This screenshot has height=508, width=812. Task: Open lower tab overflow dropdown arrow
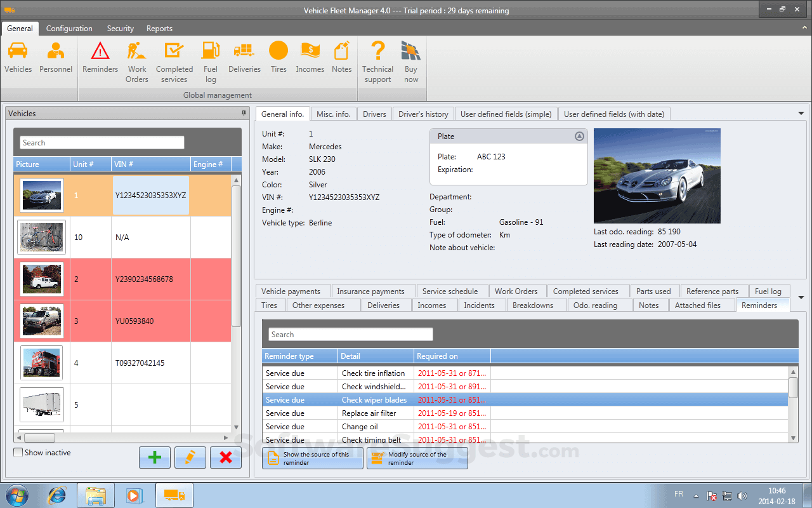point(801,298)
